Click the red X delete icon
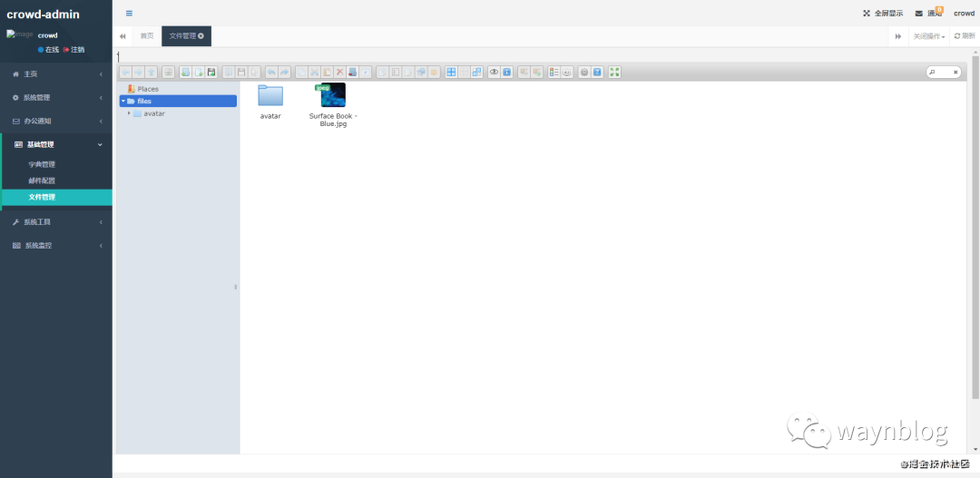This screenshot has height=478, width=980. tap(339, 72)
